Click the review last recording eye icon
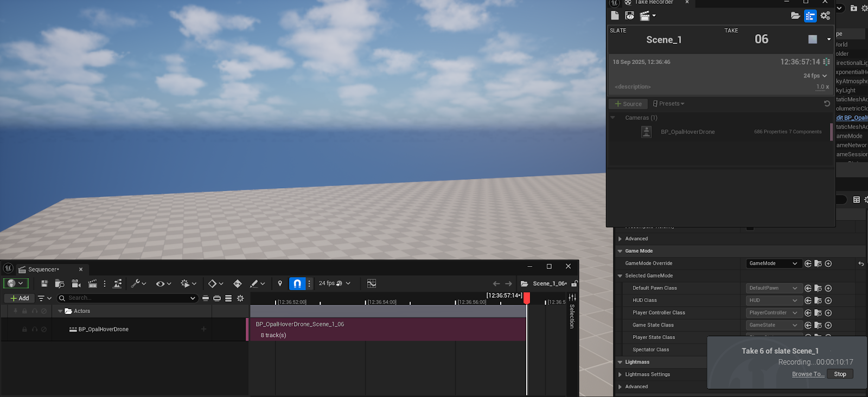The height and width of the screenshot is (397, 868). (629, 16)
